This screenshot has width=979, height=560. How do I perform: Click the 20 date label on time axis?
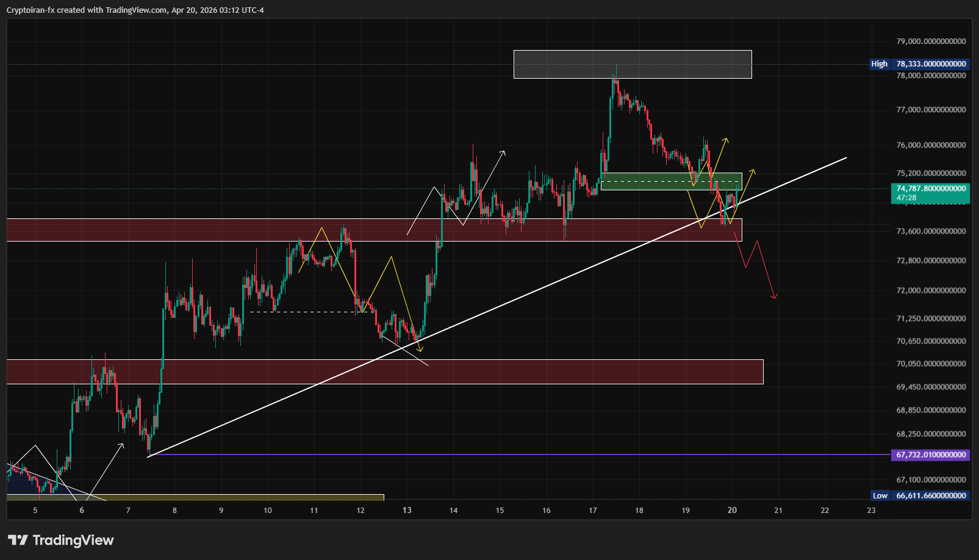point(732,510)
